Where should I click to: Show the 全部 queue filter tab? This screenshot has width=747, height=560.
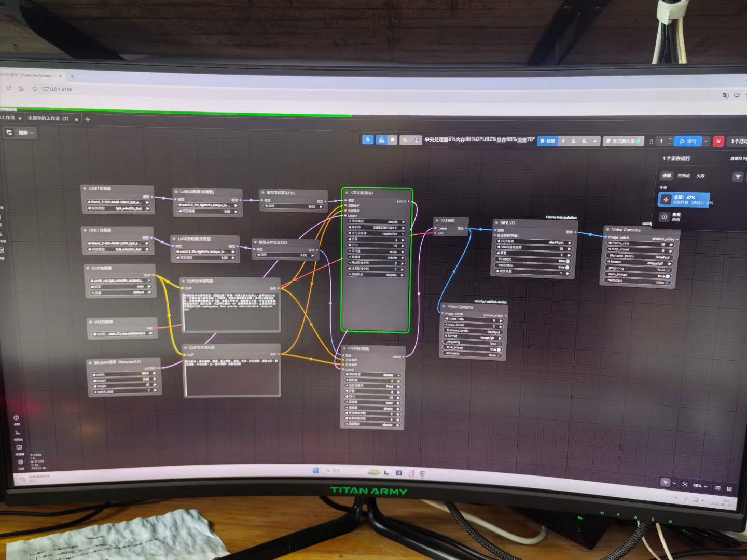667,176
